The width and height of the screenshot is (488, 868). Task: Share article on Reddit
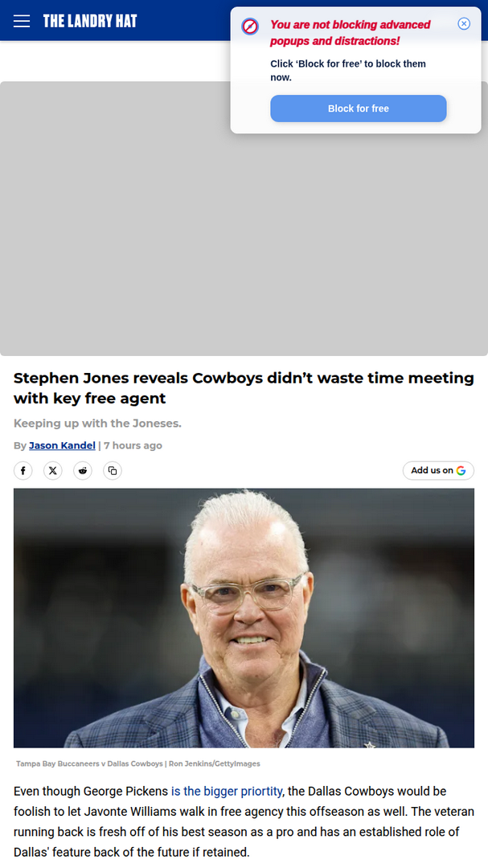point(83,470)
